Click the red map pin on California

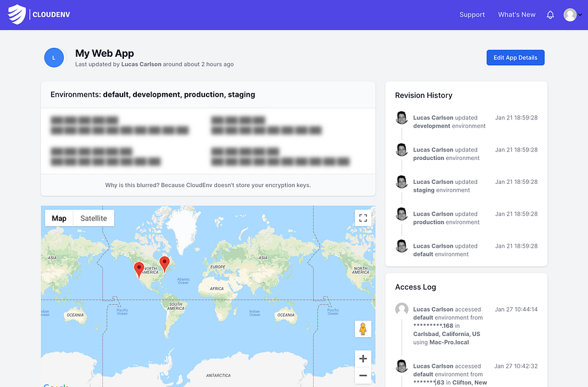coord(139,270)
